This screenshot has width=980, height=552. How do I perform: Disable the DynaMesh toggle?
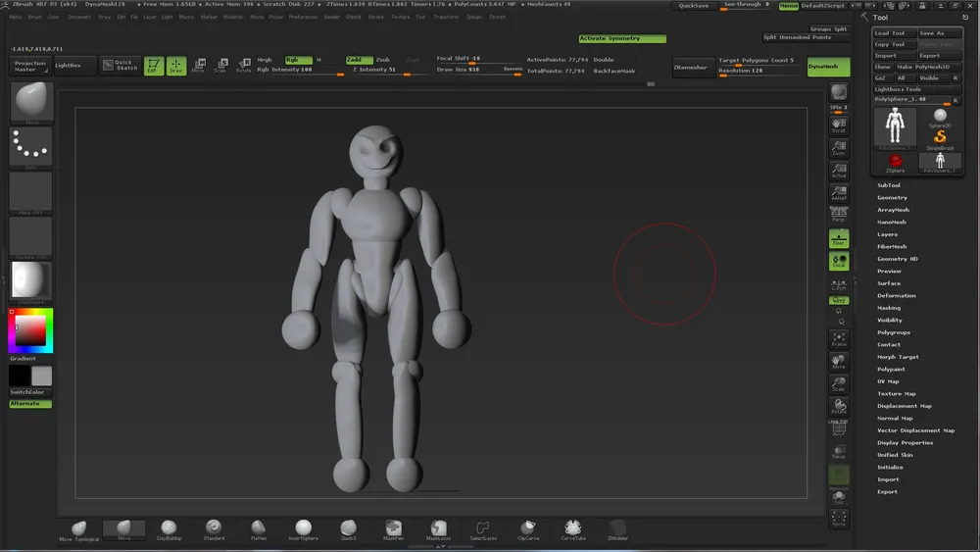click(828, 67)
